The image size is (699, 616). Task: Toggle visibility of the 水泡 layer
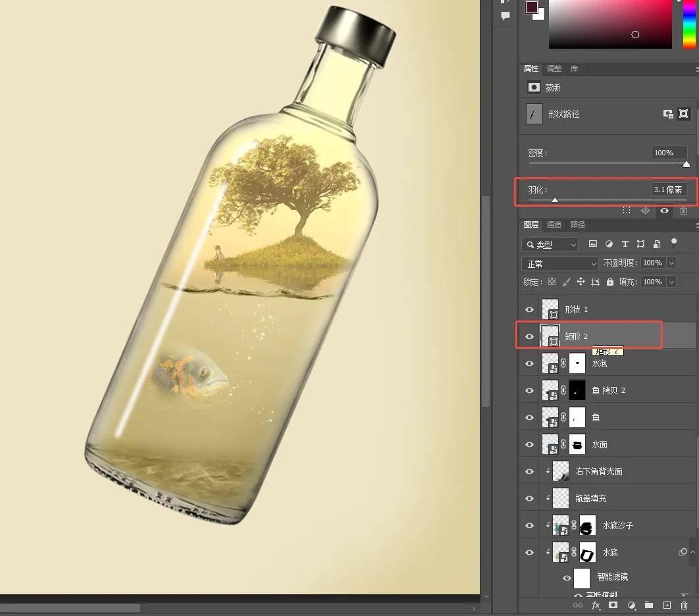(x=529, y=363)
